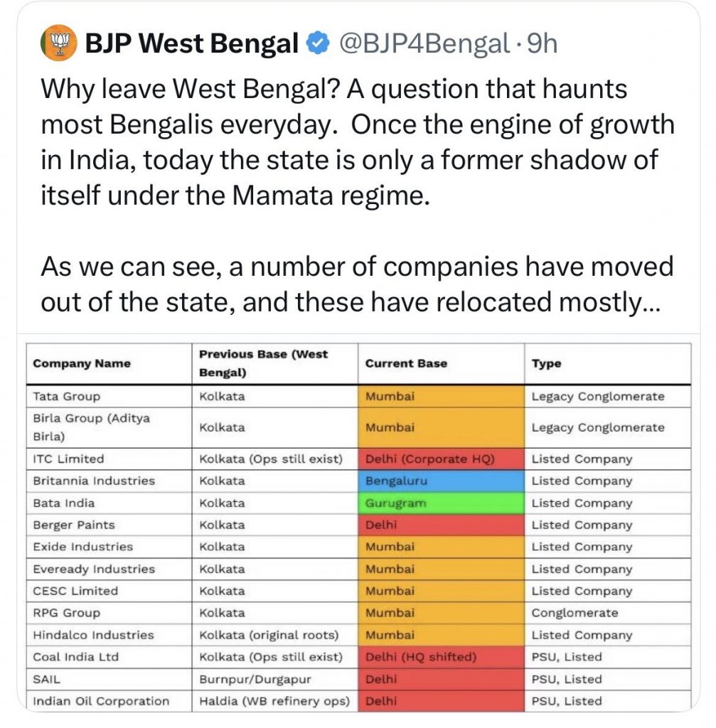Click the "Current Base" column header

tap(406, 363)
